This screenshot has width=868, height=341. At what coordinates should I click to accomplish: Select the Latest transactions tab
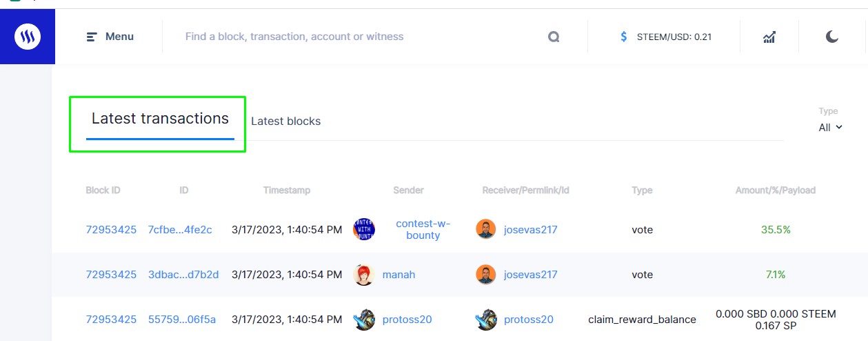pyautogui.click(x=160, y=119)
